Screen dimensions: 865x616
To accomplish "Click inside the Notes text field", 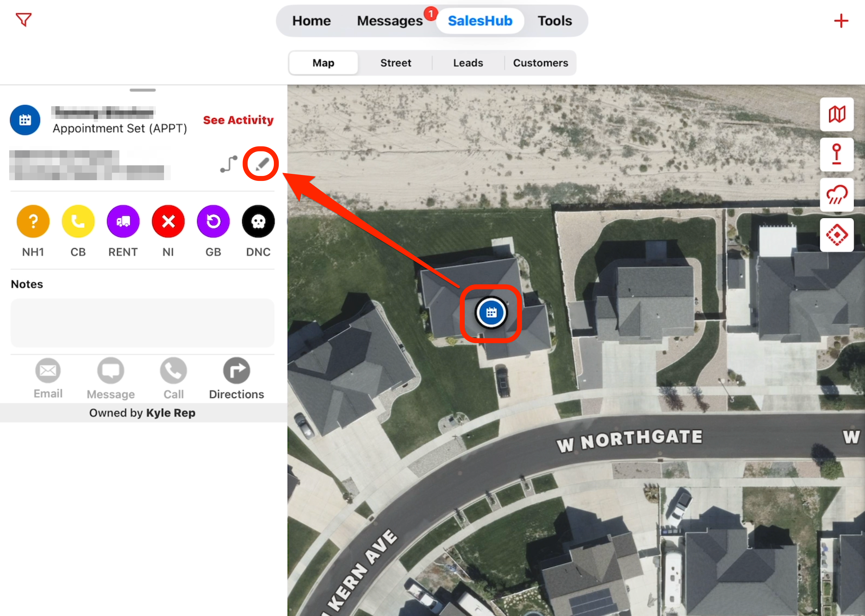I will pyautogui.click(x=142, y=323).
